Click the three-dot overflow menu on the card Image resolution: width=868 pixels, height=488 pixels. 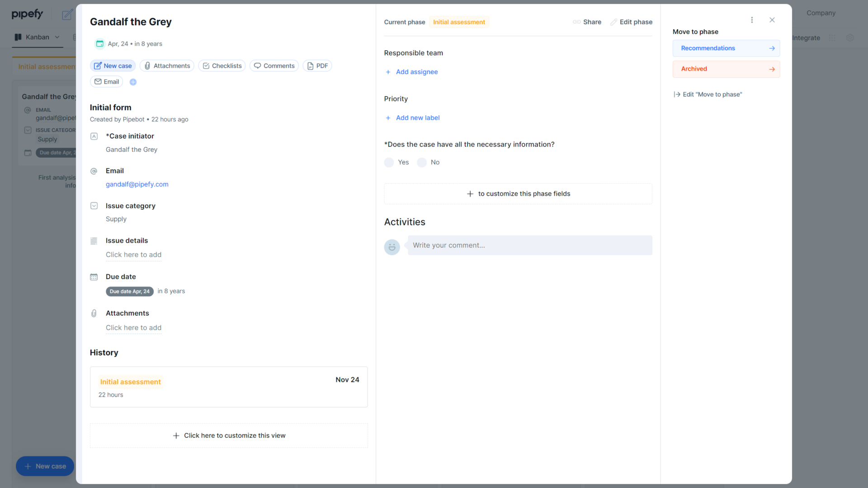752,20
